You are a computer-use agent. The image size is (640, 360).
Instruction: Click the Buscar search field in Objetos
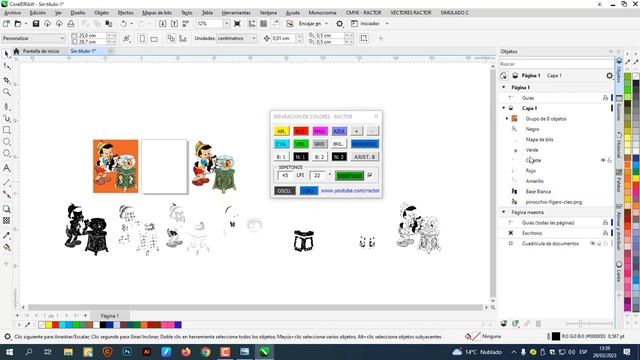click(556, 64)
